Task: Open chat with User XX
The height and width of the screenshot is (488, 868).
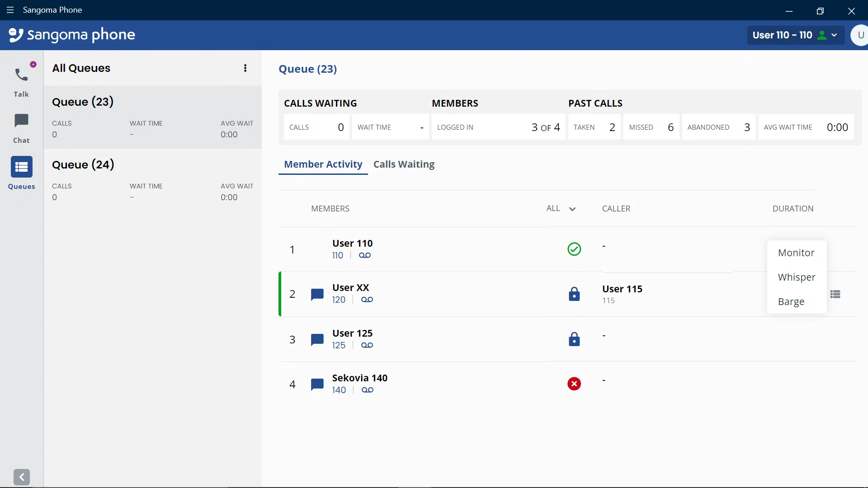Action: coord(317,295)
